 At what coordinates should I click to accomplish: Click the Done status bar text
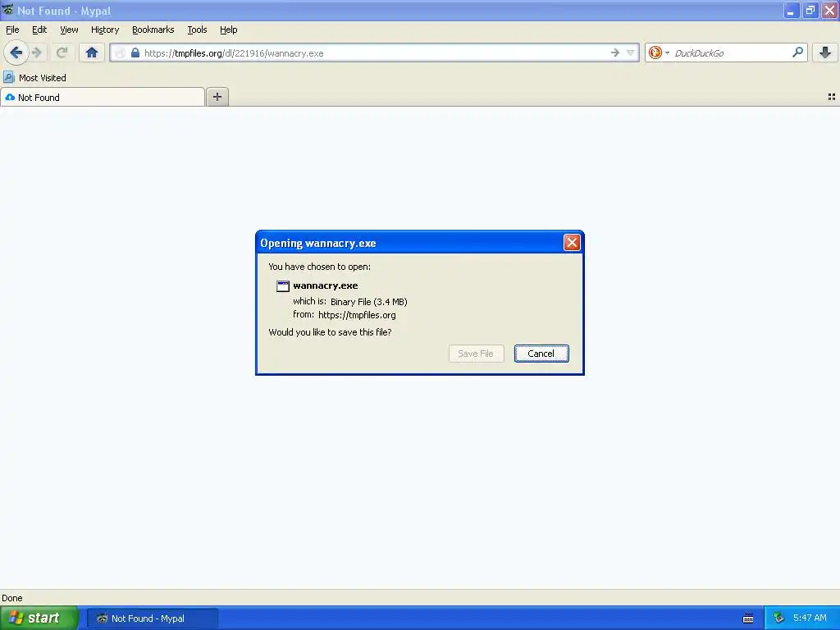pyautogui.click(x=12, y=598)
